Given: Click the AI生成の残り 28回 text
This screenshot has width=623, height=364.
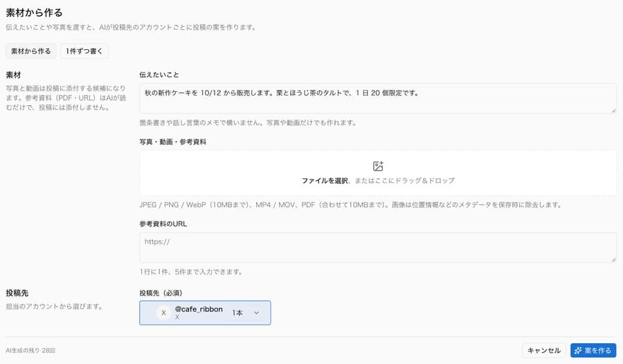Looking at the screenshot, I should [30, 350].
